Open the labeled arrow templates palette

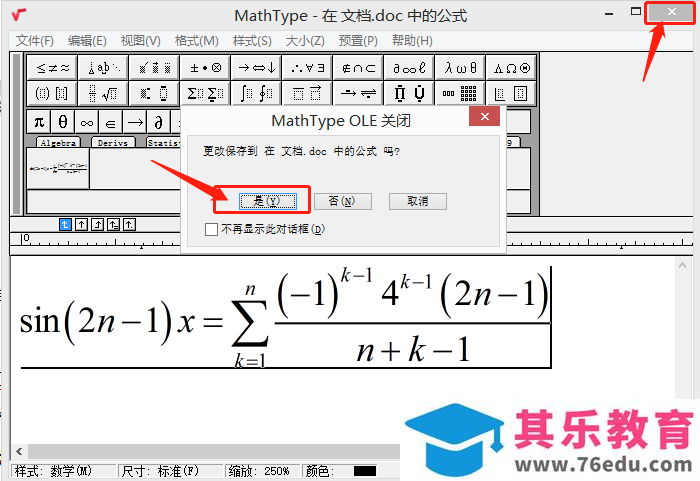pyautogui.click(x=358, y=93)
